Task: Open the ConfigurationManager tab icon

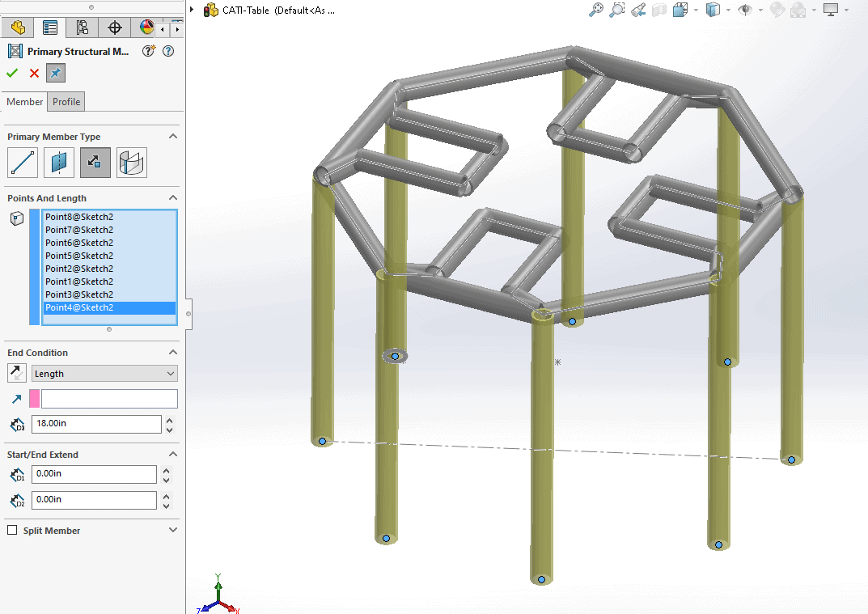Action: coord(82,28)
